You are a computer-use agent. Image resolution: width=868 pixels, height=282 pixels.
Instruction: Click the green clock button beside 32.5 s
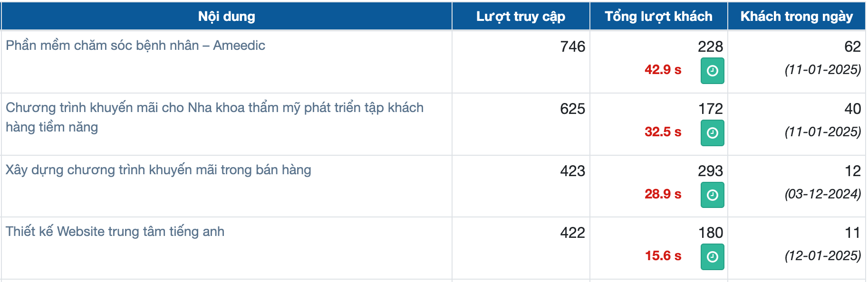pos(712,133)
